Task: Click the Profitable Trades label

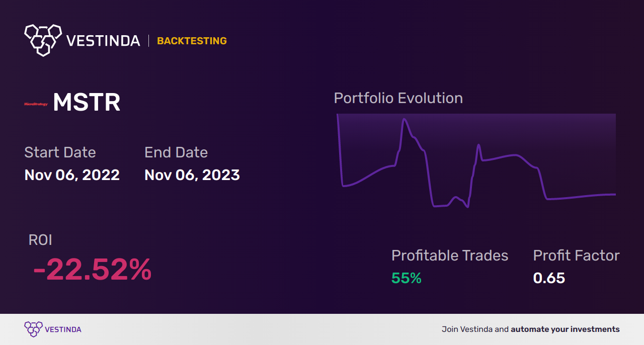Action: [x=450, y=255]
